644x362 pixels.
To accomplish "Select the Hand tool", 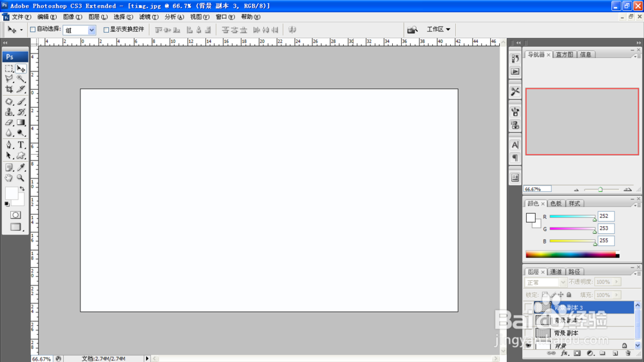I will [x=9, y=178].
